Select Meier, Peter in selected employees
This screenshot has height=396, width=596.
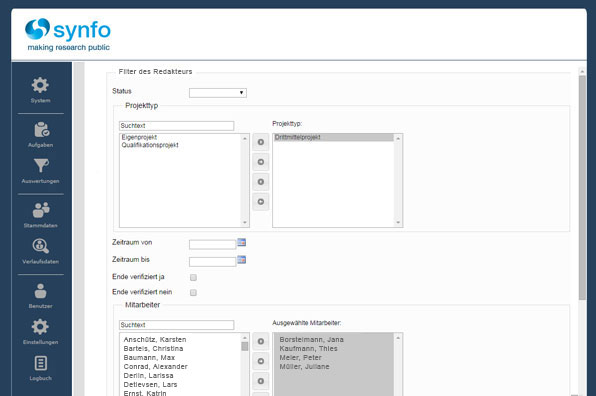pyautogui.click(x=301, y=358)
